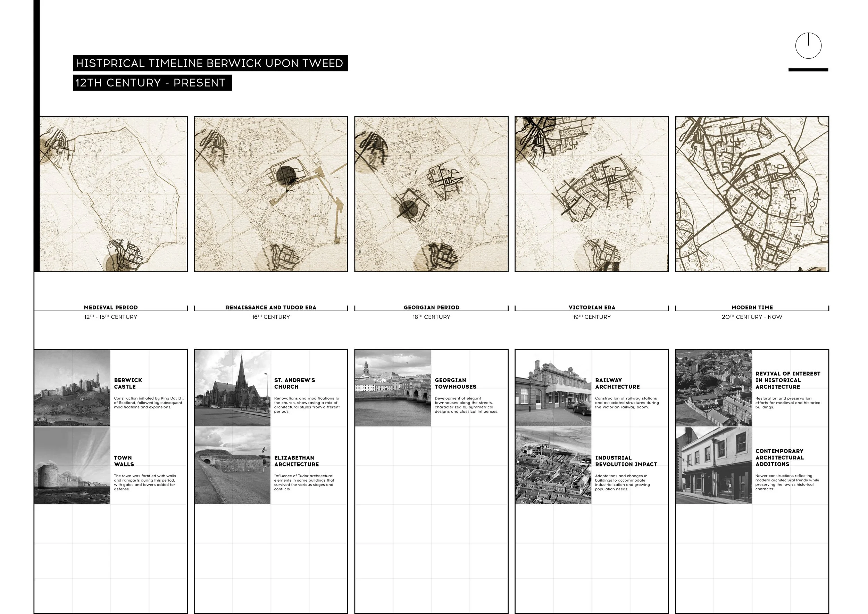Select the Georgian Townhouses bridge photo
Screen dimensions: 868x614
(x=393, y=388)
